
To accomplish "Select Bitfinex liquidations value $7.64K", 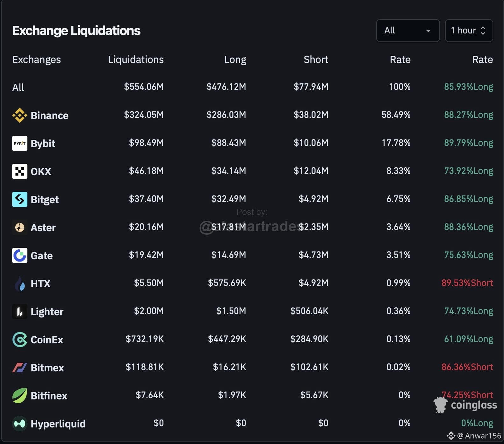I will coord(150,395).
